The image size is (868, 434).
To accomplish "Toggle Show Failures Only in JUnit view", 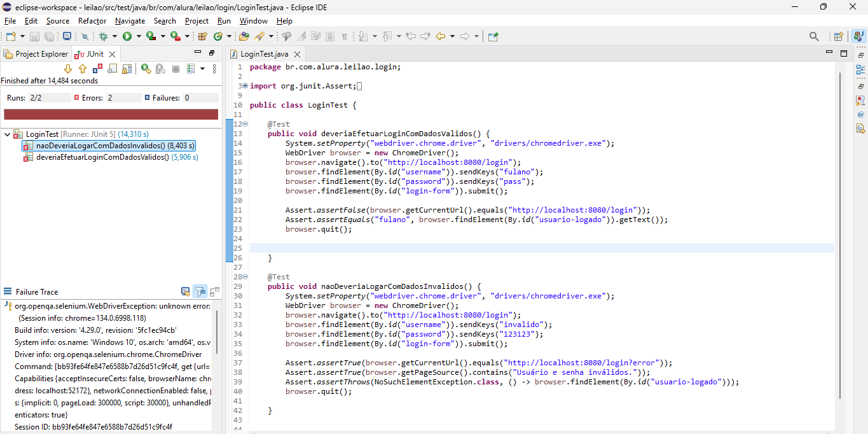I will (98, 69).
